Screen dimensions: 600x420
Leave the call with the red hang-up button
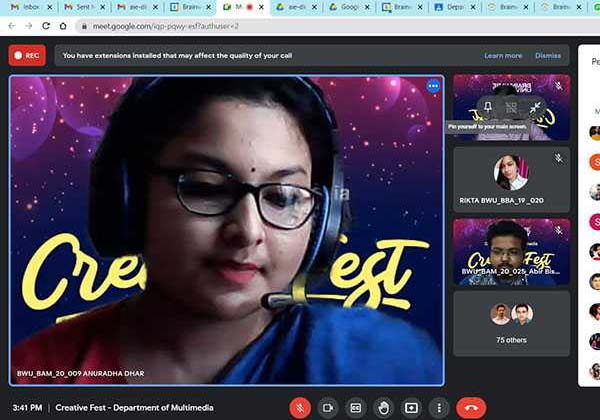coord(470,408)
